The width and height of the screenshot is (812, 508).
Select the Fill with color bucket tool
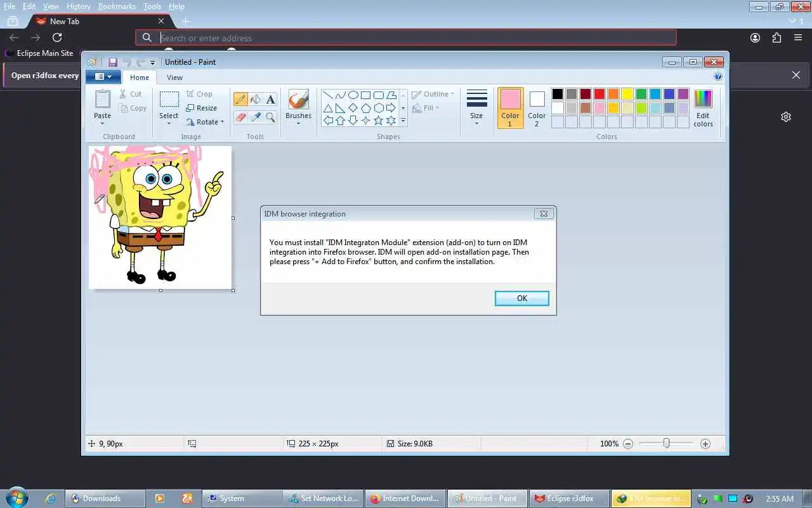(256, 99)
